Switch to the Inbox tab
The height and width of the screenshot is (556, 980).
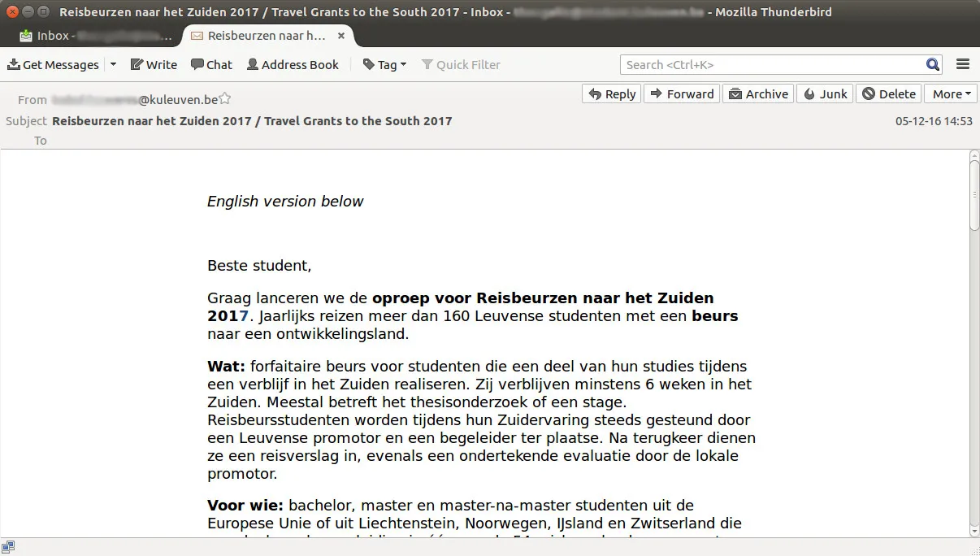click(x=96, y=36)
